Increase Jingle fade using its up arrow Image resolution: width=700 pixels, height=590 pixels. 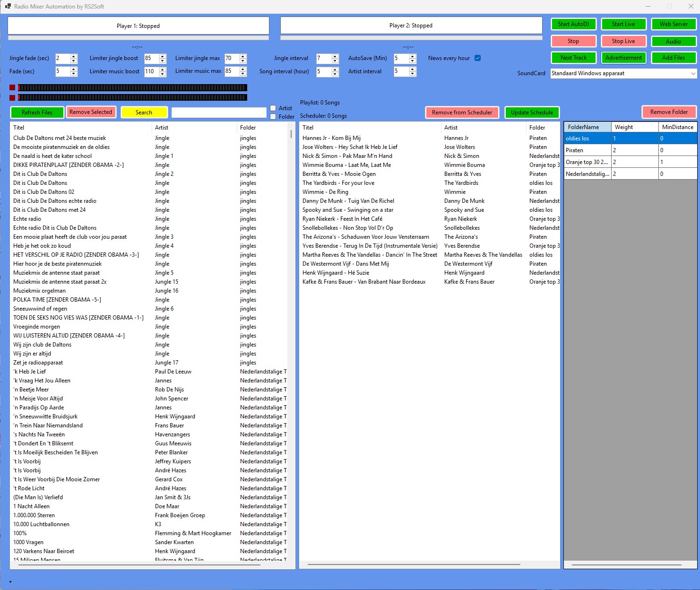[x=73, y=56]
